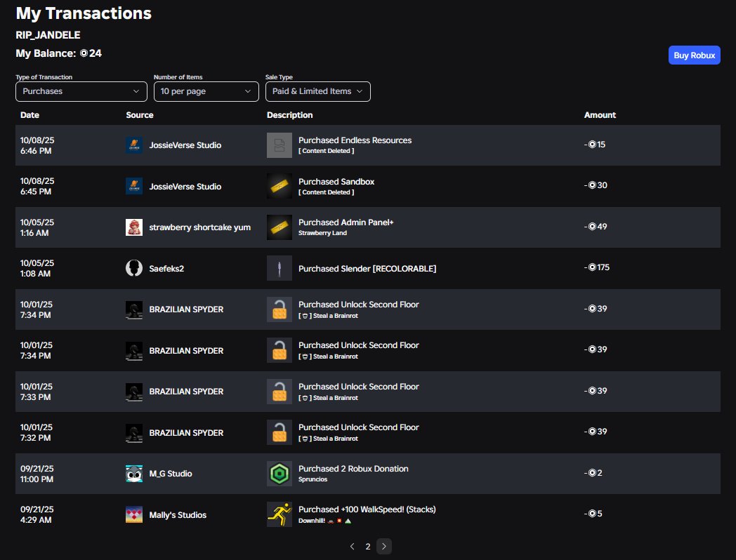Open Purchased Sandbox description
This screenshot has height=560, width=736.
click(x=336, y=182)
